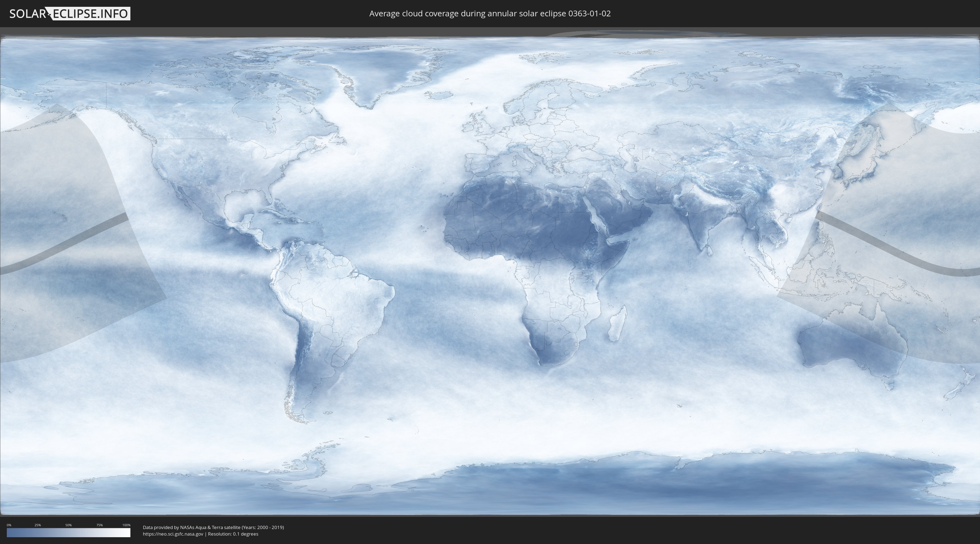Click the "0%" legend label

(x=9, y=525)
